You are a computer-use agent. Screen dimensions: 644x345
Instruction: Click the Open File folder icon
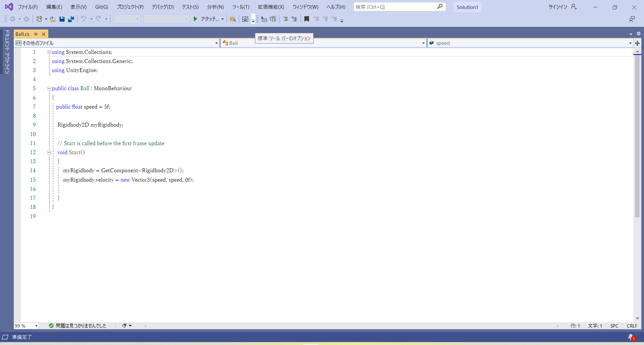(53, 19)
